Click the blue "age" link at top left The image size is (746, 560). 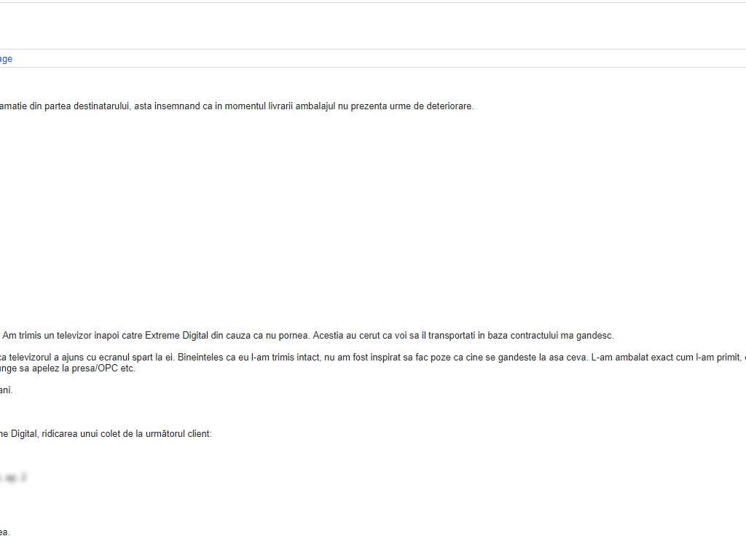(6, 59)
